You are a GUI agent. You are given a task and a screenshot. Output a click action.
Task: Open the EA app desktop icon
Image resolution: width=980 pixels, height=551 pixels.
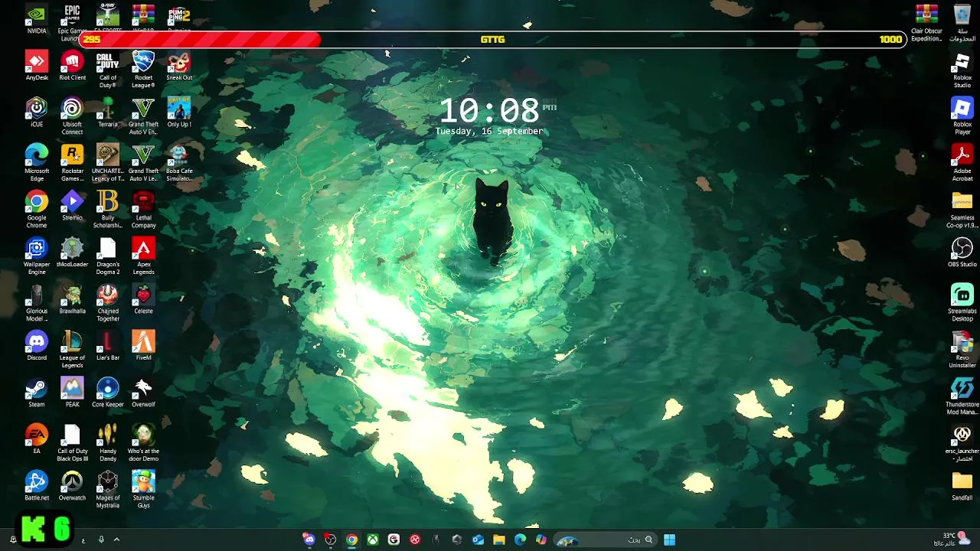[36, 439]
